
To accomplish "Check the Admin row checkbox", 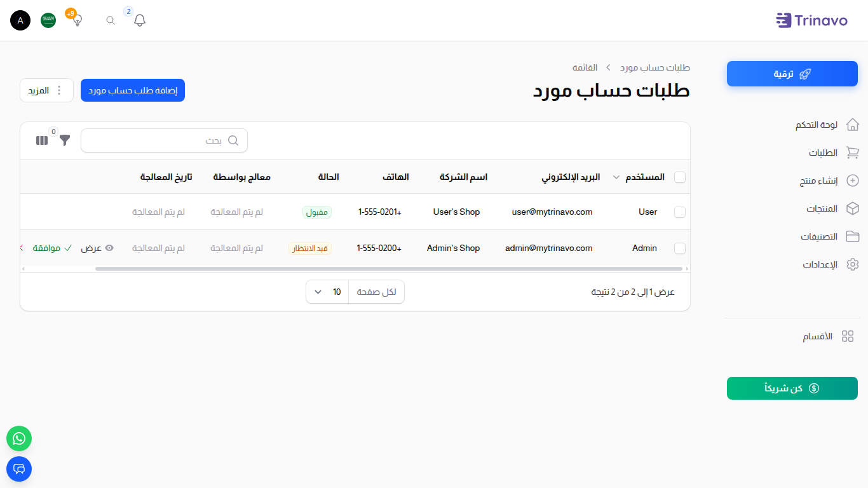I will tap(680, 248).
